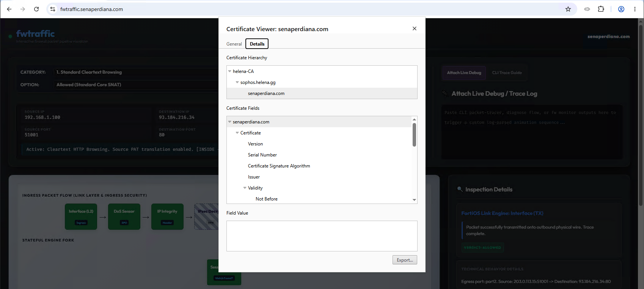
Task: Collapse the Certificate fields node
Action: tap(237, 133)
